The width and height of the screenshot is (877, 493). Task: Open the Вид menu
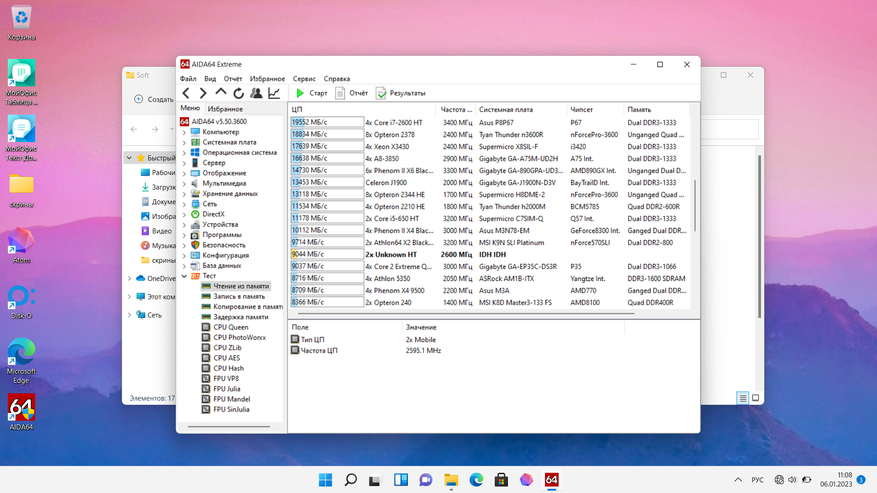click(210, 79)
